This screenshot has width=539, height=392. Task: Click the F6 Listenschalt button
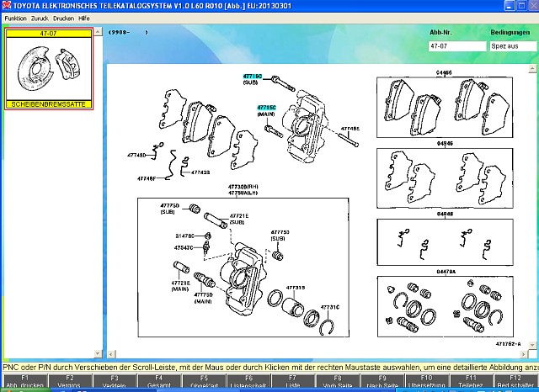click(248, 381)
